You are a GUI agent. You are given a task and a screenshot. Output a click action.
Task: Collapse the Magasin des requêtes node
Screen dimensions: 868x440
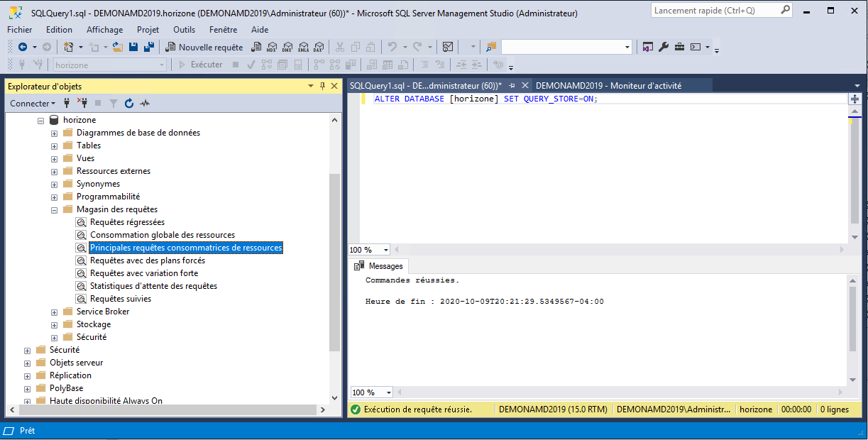(x=54, y=209)
